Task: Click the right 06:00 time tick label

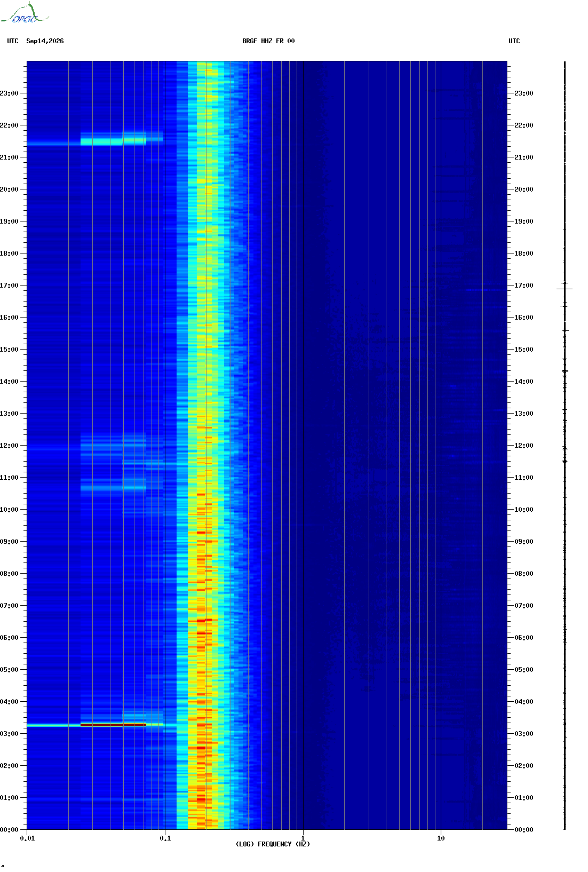Action: pos(523,638)
